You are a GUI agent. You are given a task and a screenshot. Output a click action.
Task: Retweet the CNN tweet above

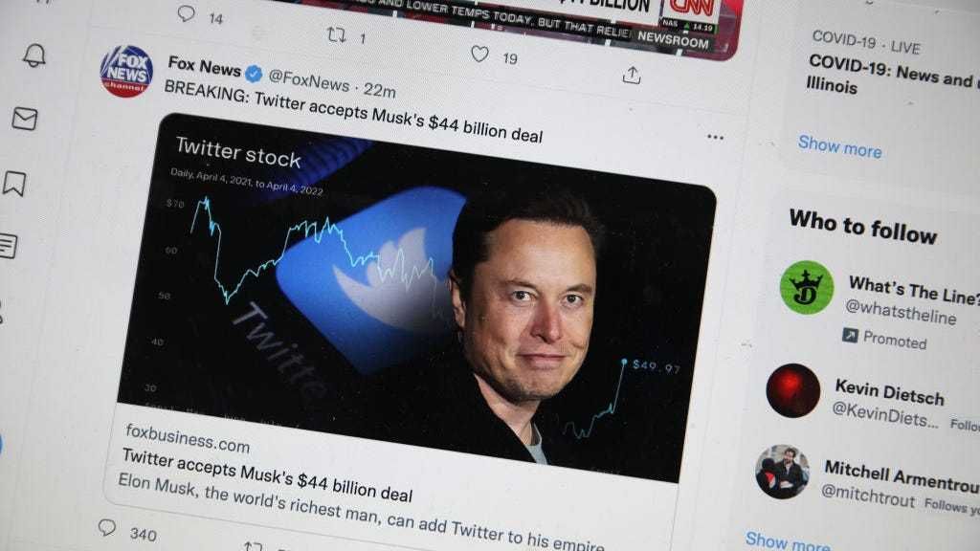click(337, 35)
